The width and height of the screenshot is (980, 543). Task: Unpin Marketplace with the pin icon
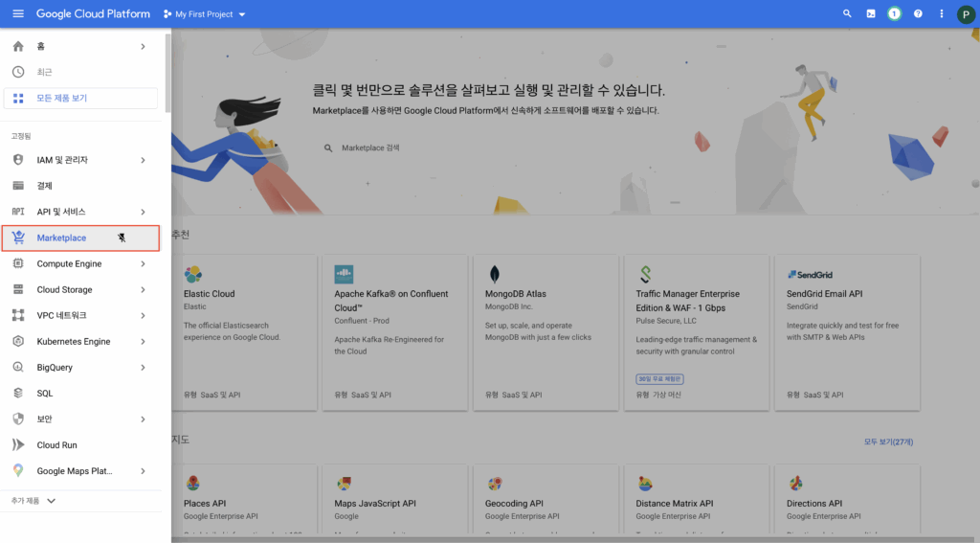tap(122, 238)
